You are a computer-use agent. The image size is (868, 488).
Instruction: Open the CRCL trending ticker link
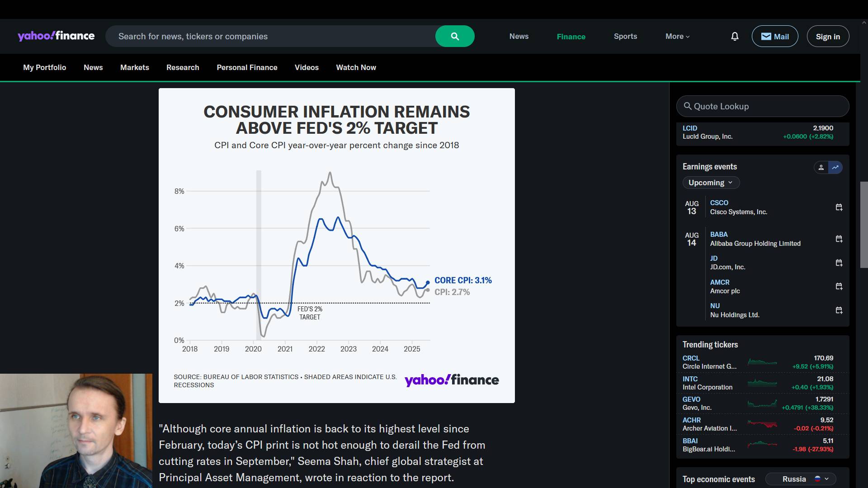coord(691,358)
